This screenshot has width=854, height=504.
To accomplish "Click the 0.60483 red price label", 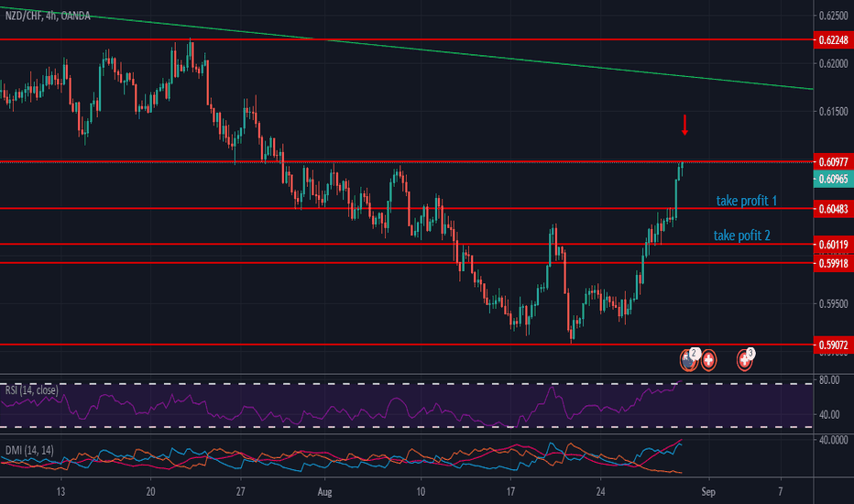I will tap(833, 209).
